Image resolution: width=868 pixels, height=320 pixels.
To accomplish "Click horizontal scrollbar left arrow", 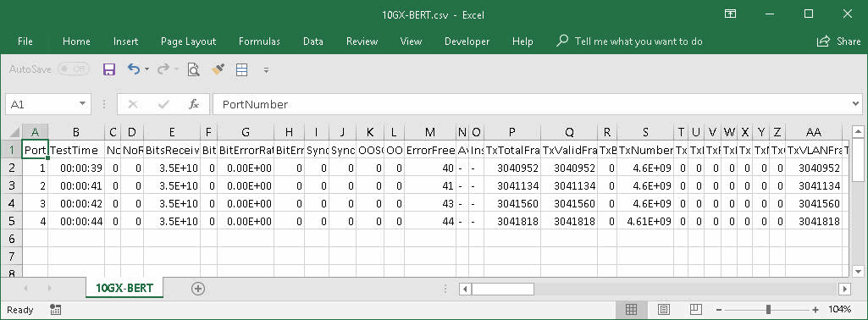I will (465, 289).
